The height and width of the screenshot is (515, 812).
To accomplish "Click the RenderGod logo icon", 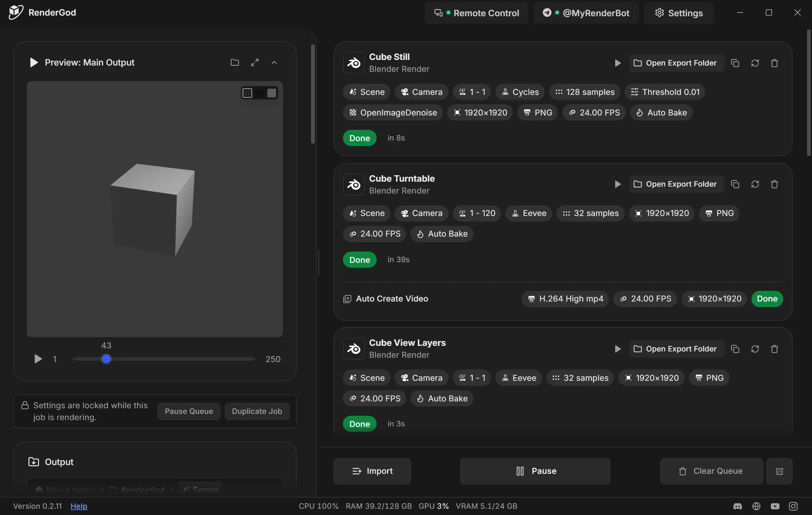I will point(16,12).
